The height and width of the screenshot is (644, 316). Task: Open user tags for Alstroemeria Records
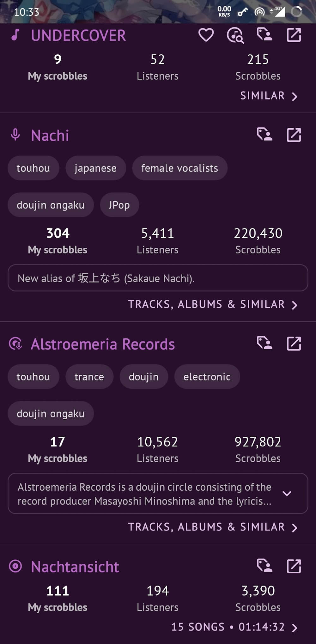264,343
